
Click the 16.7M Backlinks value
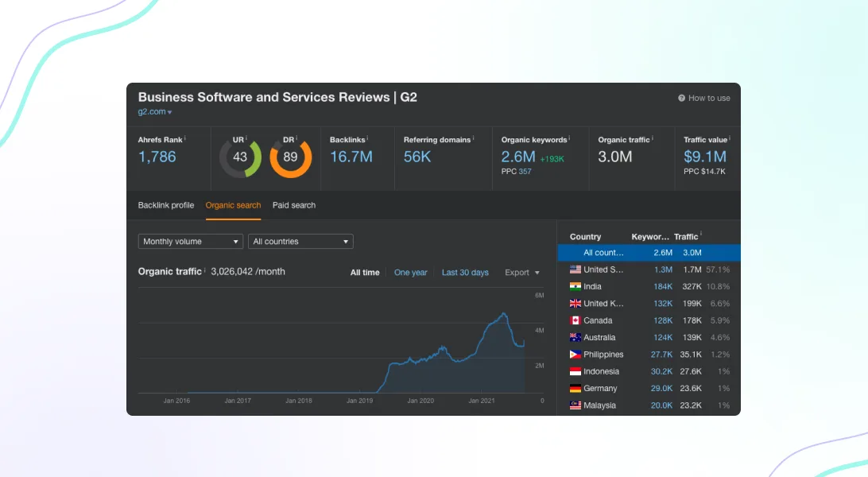tap(351, 157)
